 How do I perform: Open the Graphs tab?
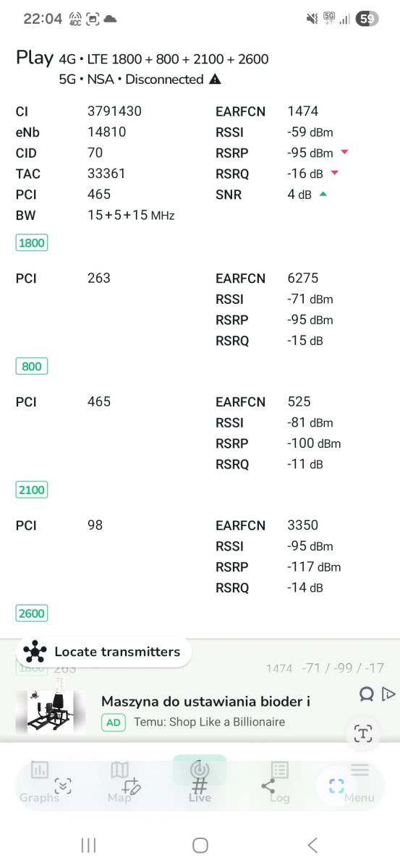39,783
